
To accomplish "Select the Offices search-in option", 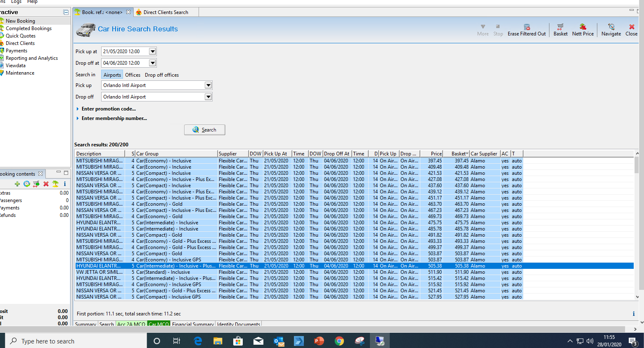I will (x=133, y=75).
